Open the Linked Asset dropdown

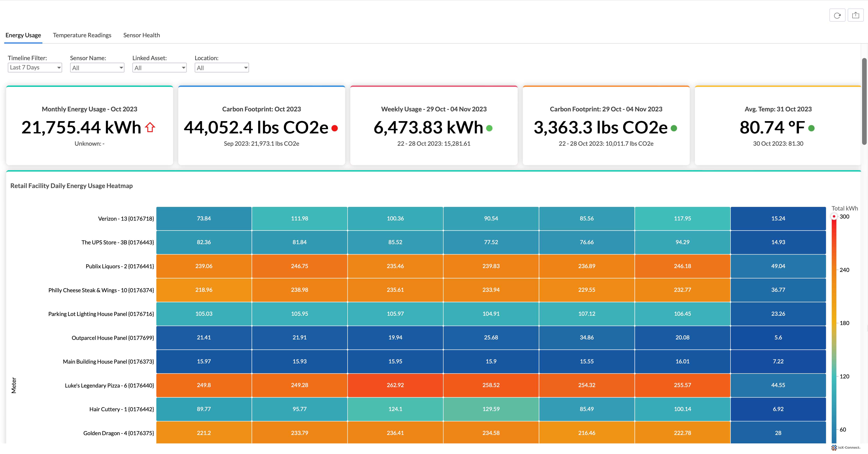(159, 68)
